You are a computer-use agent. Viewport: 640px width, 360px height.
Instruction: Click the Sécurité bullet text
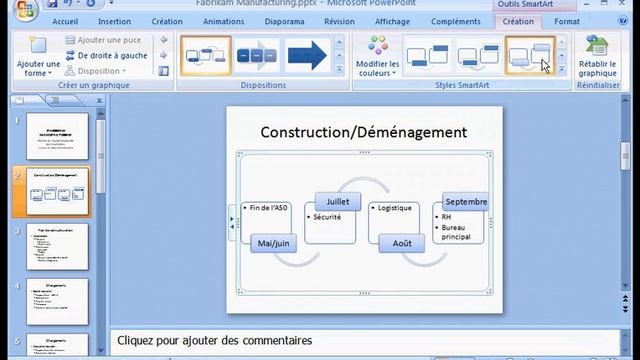(327, 217)
